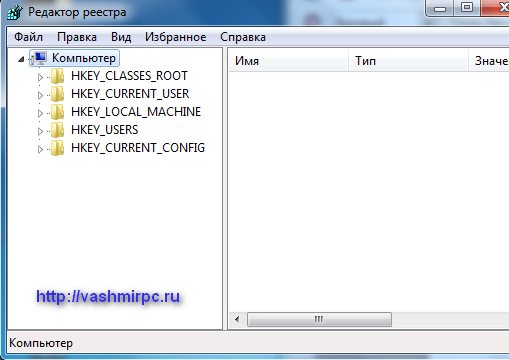Expand the HKEY_USERS branch

(x=40, y=131)
